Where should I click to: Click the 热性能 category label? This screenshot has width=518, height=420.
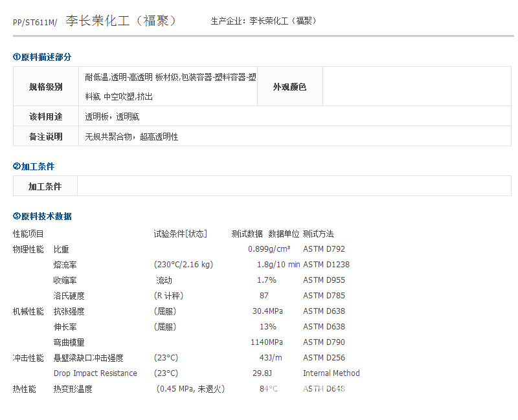24,389
